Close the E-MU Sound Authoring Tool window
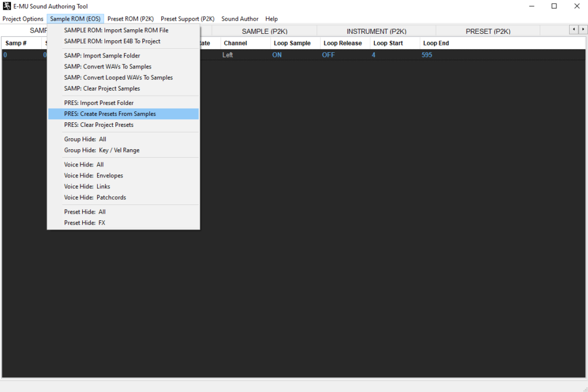This screenshot has height=392, width=588. tap(577, 6)
